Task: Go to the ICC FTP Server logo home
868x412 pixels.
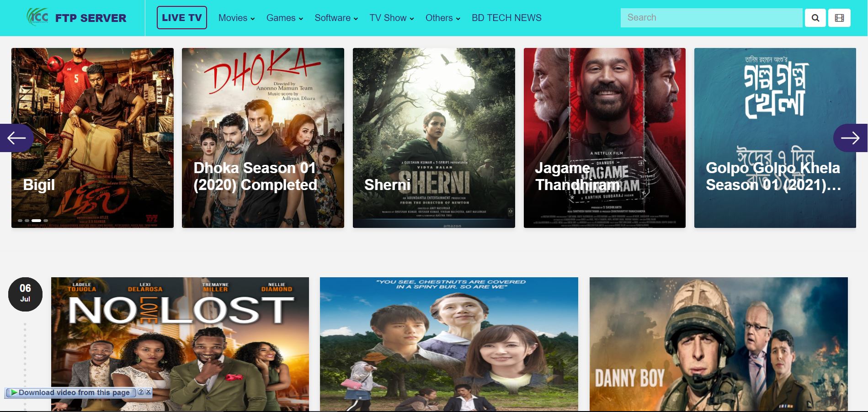Action: click(76, 17)
